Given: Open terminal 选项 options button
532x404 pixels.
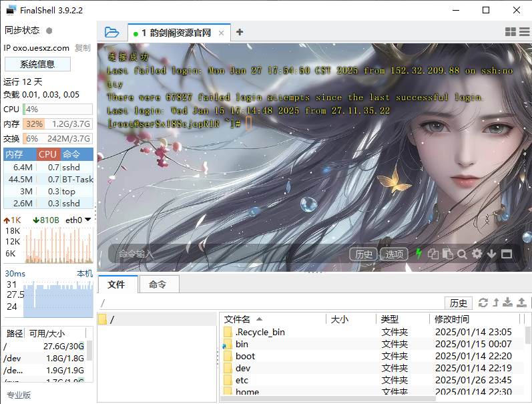Looking at the screenshot, I should click(394, 254).
